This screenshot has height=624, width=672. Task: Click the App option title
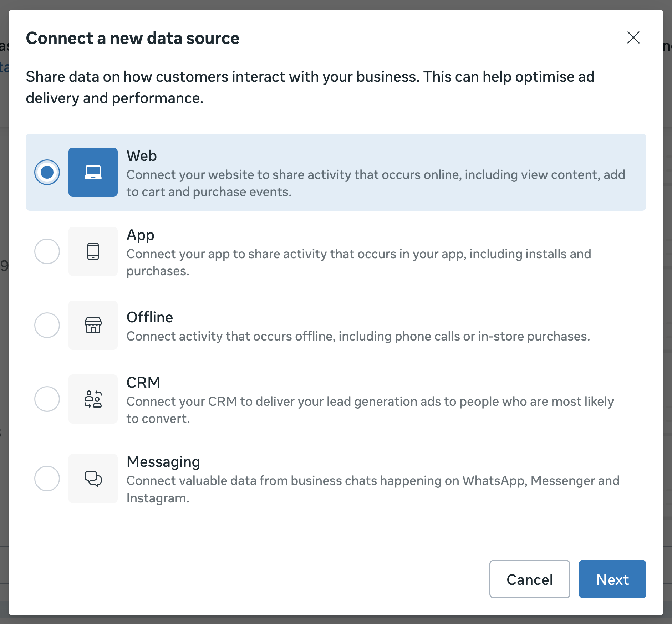tap(140, 235)
